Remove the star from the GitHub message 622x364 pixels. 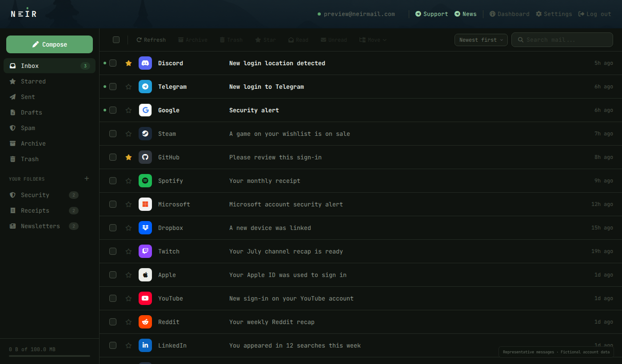click(128, 157)
